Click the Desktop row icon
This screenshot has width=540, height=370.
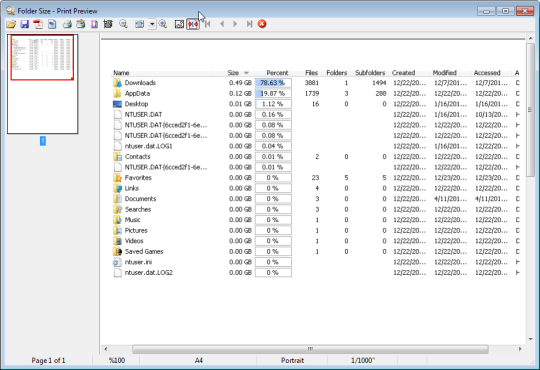[117, 104]
